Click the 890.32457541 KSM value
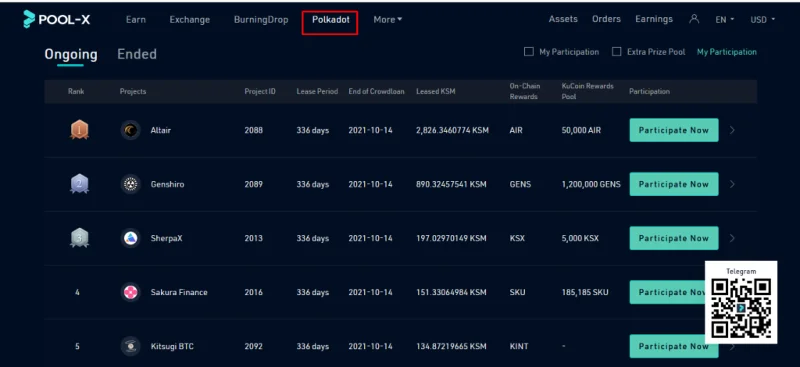 coord(451,184)
